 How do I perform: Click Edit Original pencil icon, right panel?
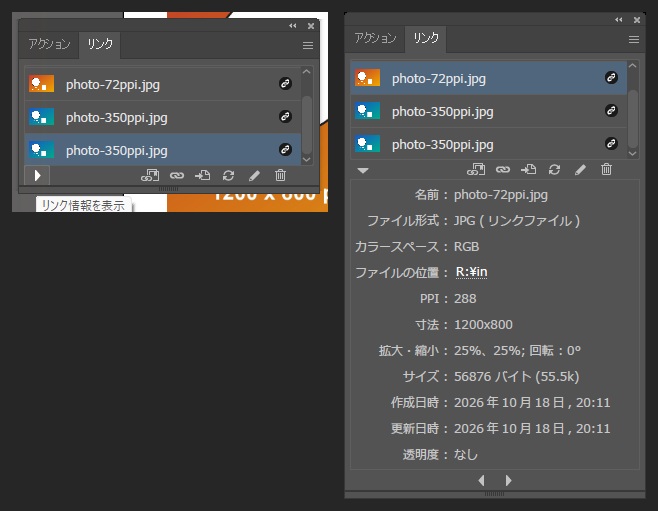click(580, 169)
